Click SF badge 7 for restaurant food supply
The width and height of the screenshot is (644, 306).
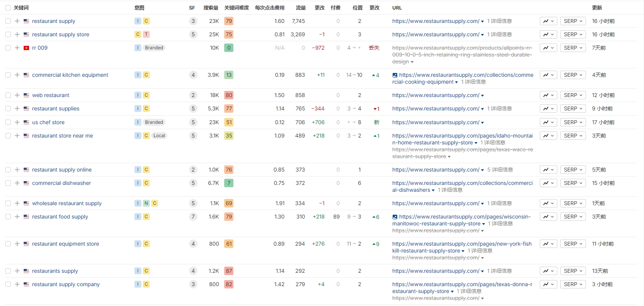[193, 217]
